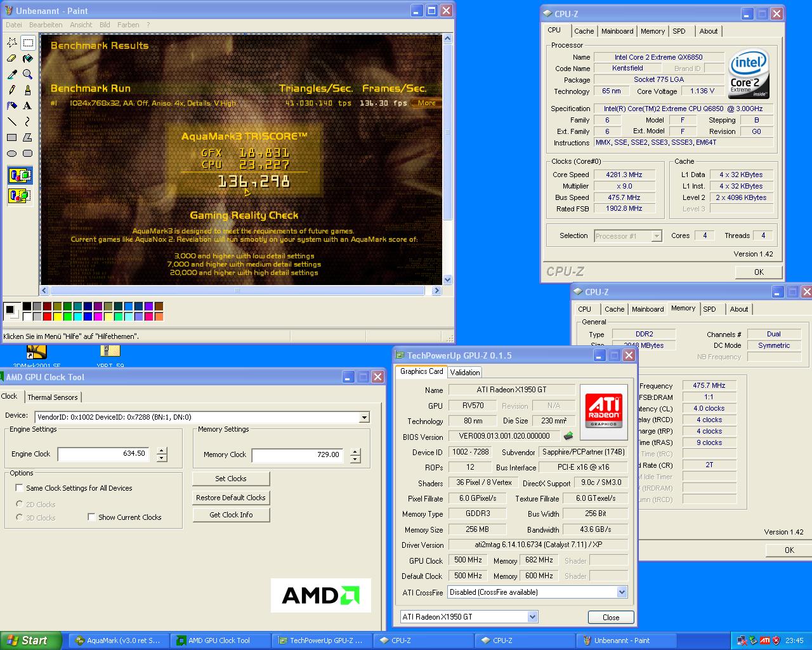
Task: Click the BIOS save chip icon in GPU-Z
Action: pyautogui.click(x=568, y=436)
